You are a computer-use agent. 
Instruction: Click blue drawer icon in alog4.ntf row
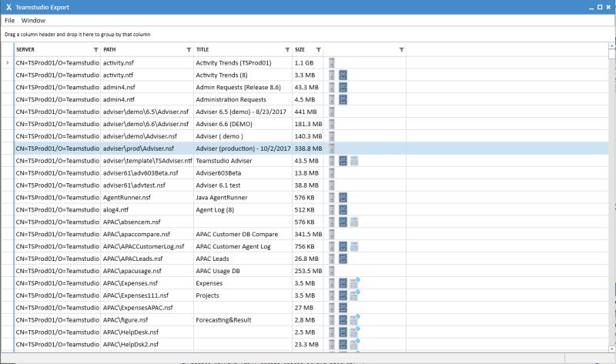(343, 209)
